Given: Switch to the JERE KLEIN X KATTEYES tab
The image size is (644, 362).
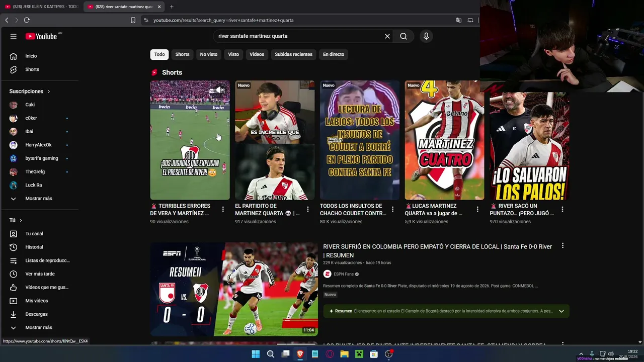Looking at the screenshot, I should [x=41, y=7].
